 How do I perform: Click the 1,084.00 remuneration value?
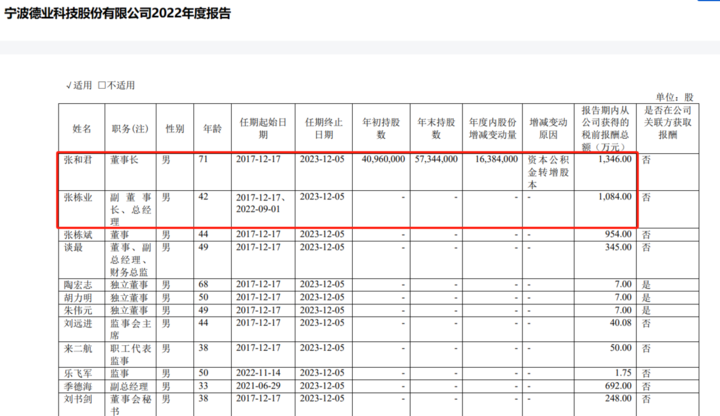coord(615,197)
